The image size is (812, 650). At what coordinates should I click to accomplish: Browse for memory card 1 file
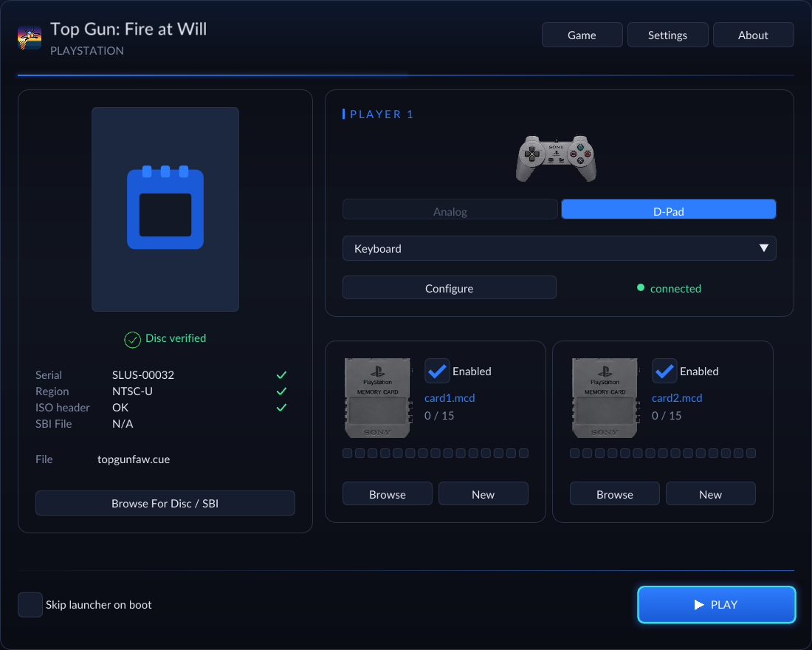pos(388,494)
